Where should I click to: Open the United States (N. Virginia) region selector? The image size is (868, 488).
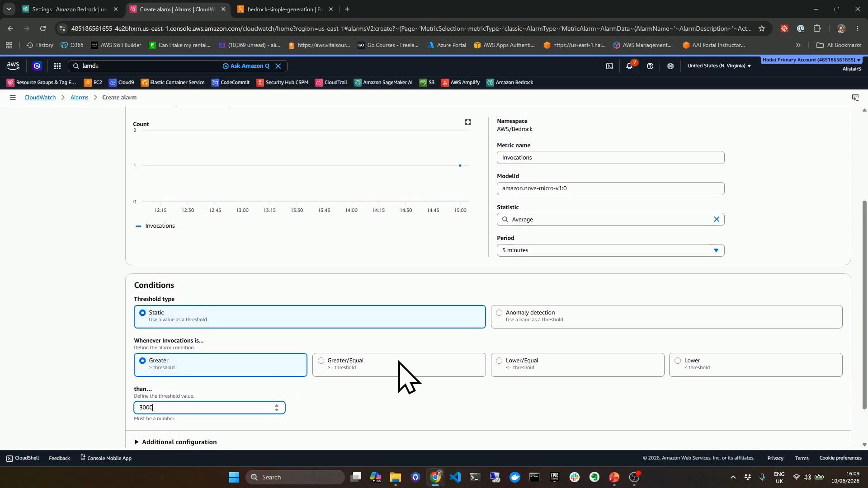pos(719,66)
